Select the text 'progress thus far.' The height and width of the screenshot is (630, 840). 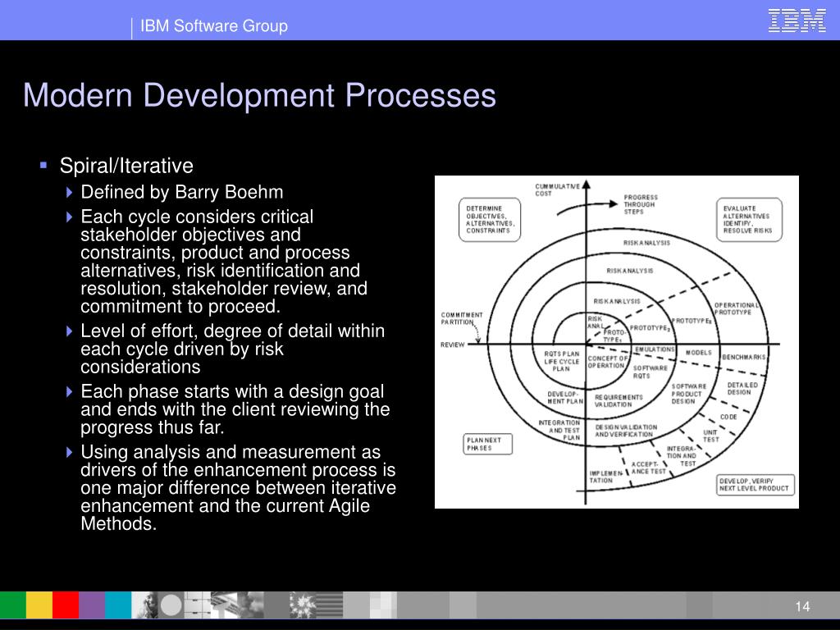click(152, 427)
